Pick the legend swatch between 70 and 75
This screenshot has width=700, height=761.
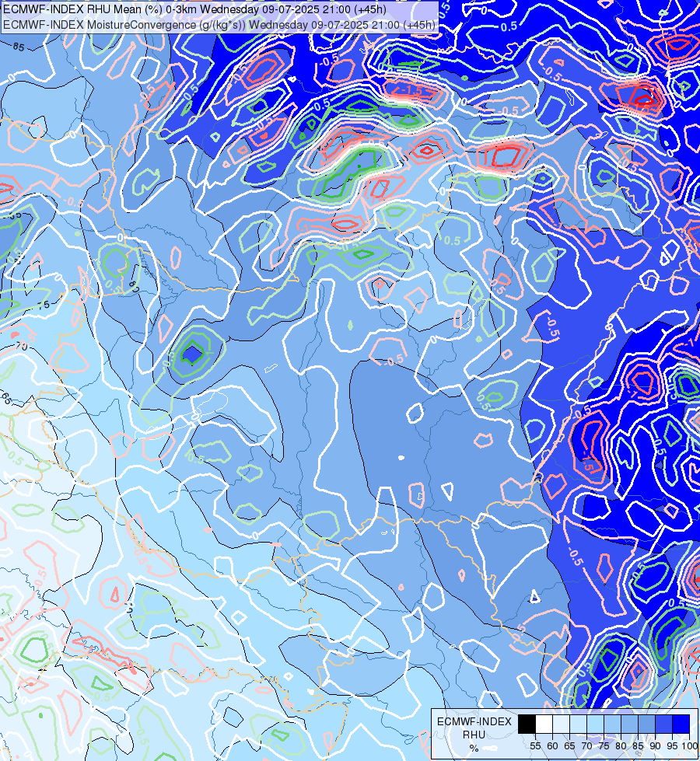[595, 724]
